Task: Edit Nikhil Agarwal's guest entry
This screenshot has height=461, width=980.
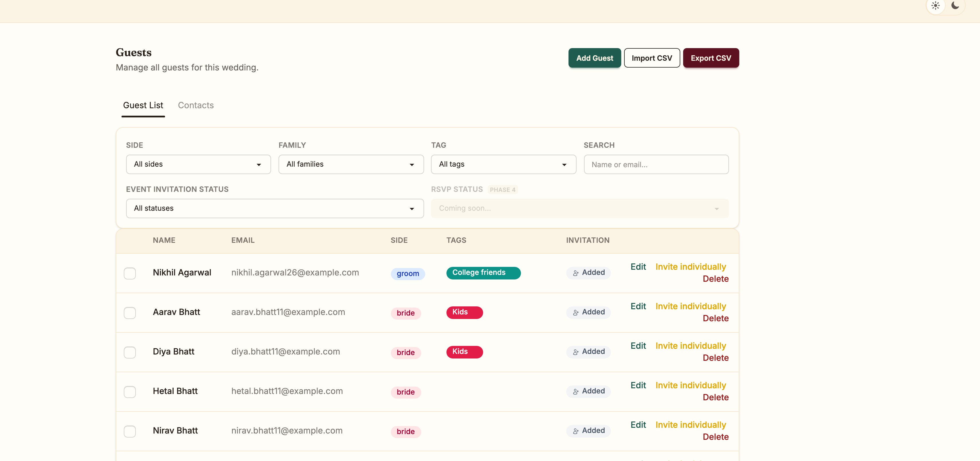Action: 638,267
